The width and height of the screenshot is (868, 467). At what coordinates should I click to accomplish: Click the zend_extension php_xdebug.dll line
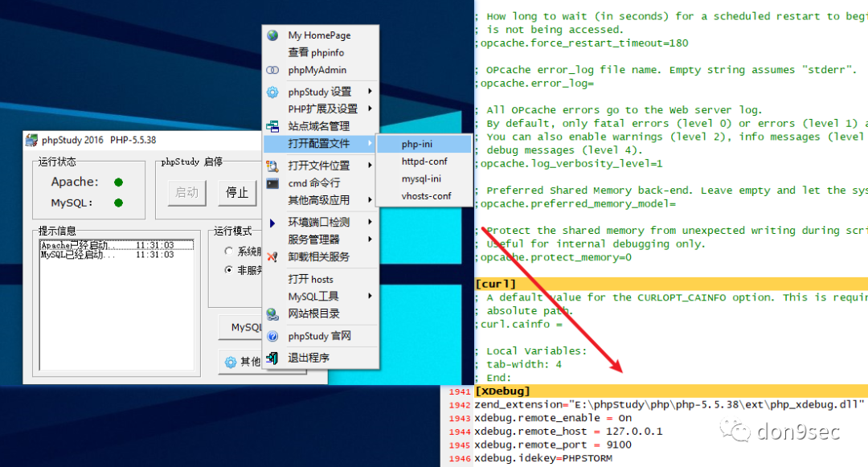coord(669,404)
